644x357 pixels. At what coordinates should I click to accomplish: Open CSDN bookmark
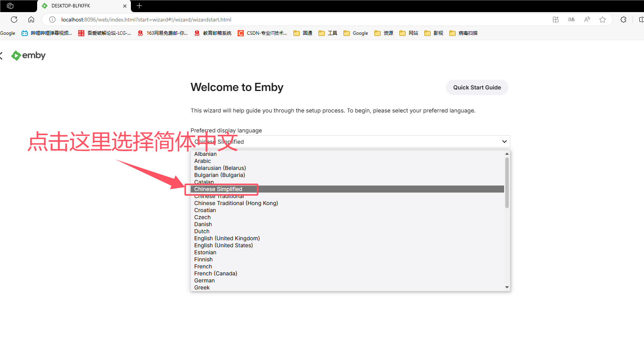[x=262, y=33]
